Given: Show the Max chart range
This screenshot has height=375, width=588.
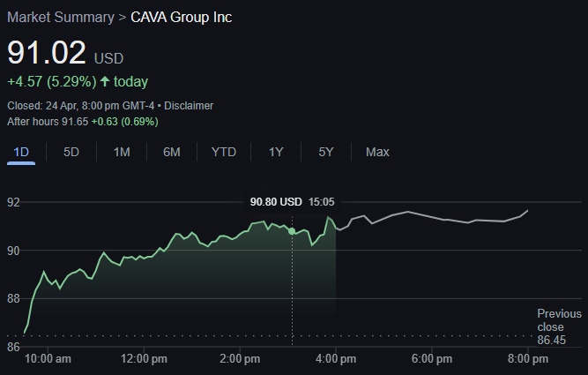Looking at the screenshot, I should click(x=377, y=152).
